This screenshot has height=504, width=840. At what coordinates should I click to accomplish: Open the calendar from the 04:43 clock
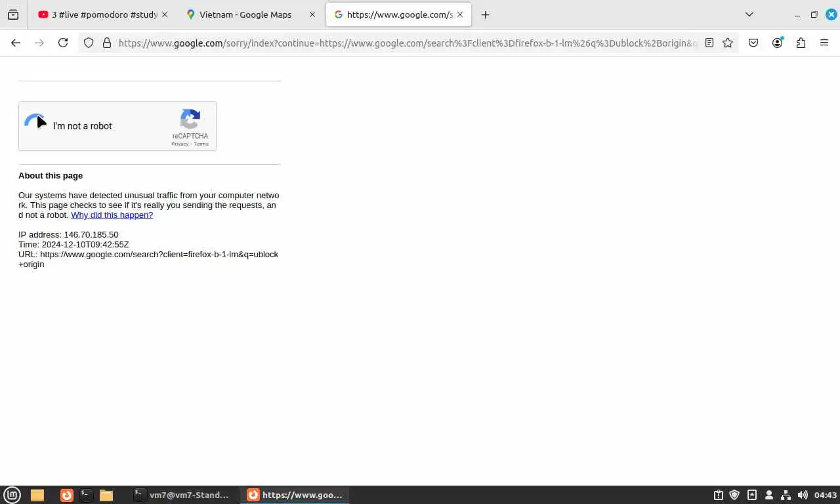point(826,495)
